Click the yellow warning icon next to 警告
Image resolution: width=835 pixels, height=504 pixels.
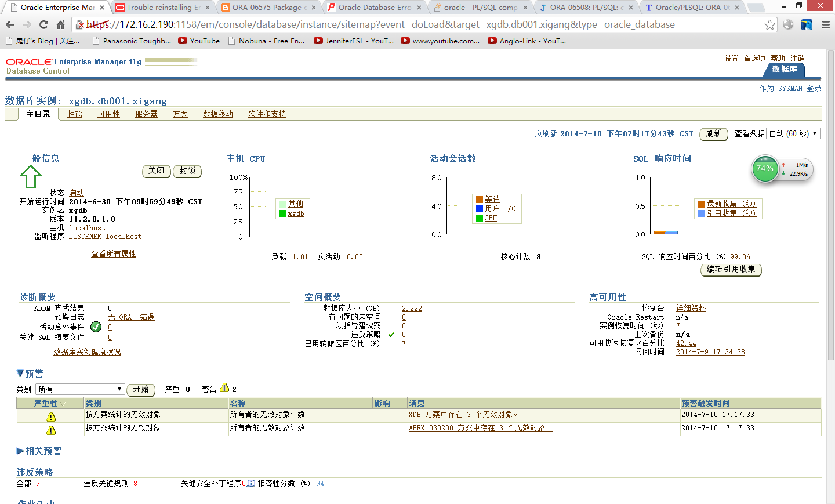coord(224,388)
